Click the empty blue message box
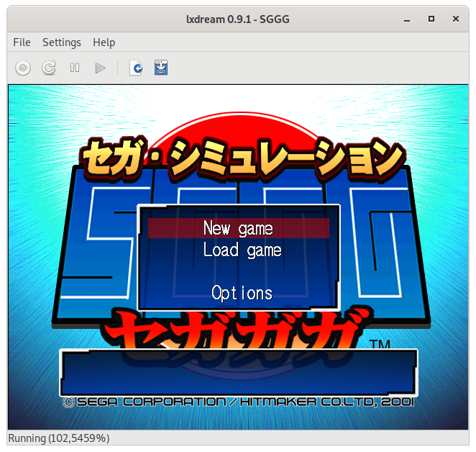This screenshot has height=452, width=476. [239, 373]
